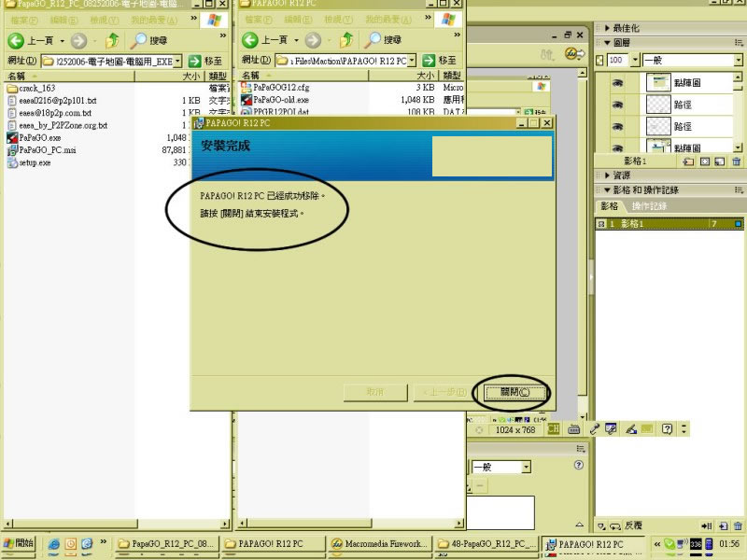
Task: Click the Up folder icon in left Explorer window
Action: [x=112, y=40]
